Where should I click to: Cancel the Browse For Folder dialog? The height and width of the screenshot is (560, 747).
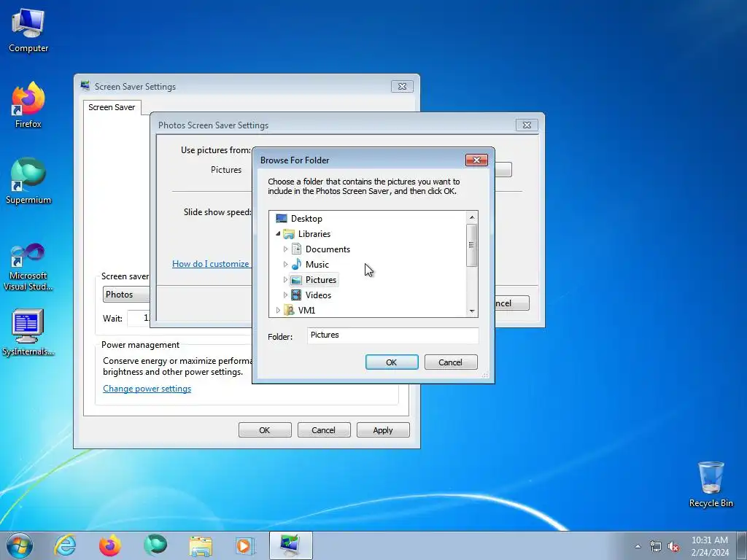pos(451,362)
